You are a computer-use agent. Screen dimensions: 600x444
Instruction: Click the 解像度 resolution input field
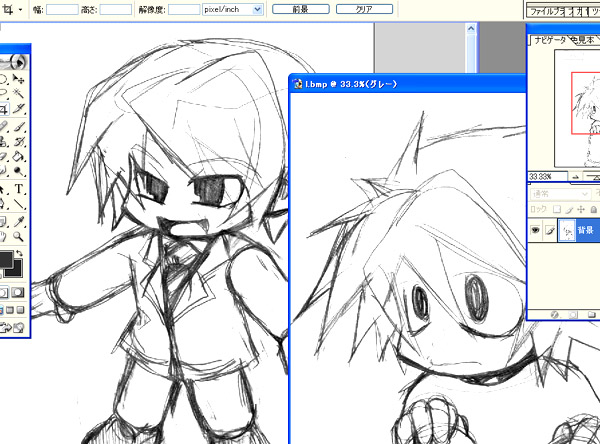[184, 10]
